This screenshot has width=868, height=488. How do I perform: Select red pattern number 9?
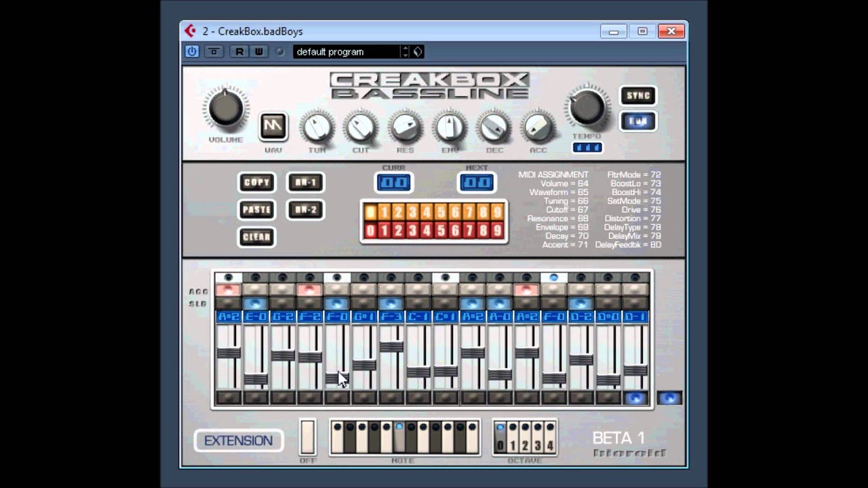point(498,231)
